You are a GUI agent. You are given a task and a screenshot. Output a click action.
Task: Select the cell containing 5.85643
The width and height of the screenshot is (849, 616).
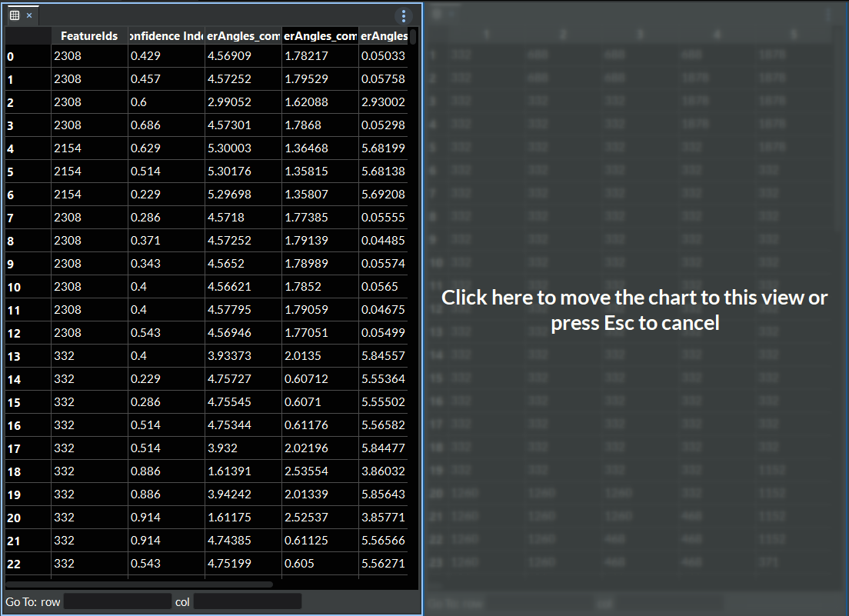coord(383,494)
